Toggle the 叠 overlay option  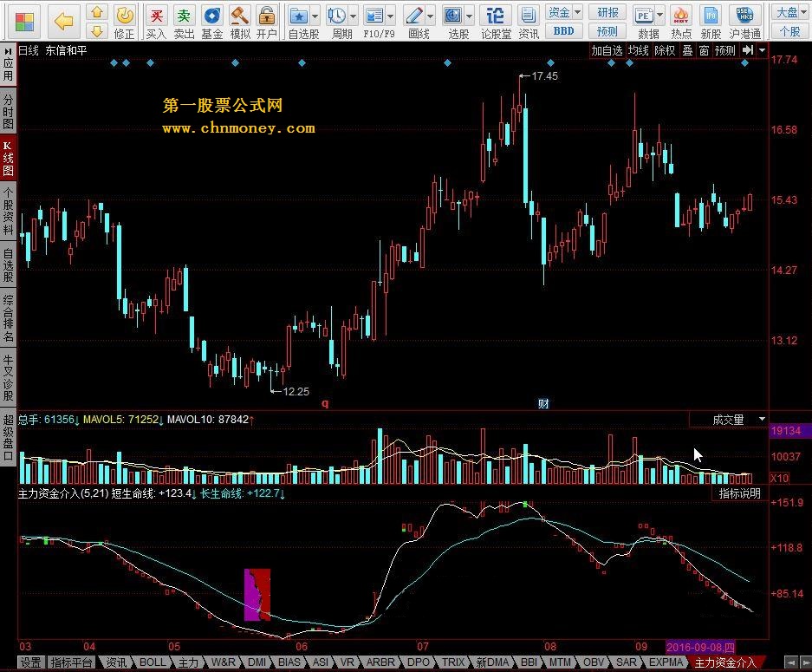687,50
